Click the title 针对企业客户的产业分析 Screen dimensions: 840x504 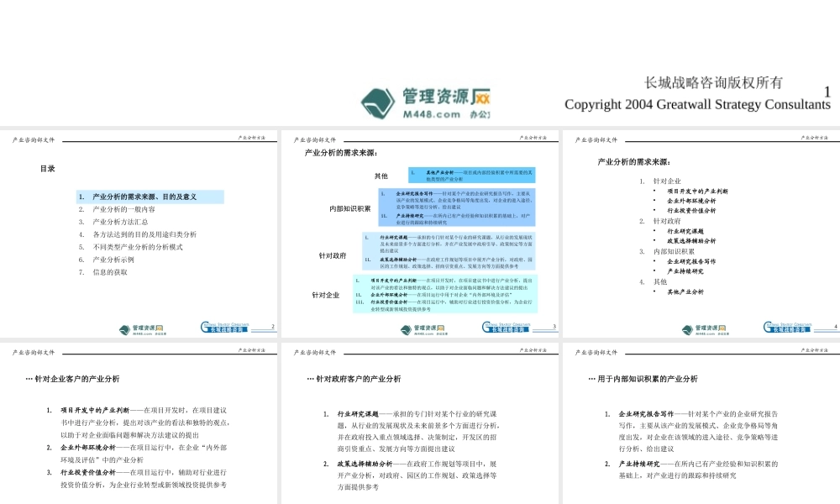(77, 379)
